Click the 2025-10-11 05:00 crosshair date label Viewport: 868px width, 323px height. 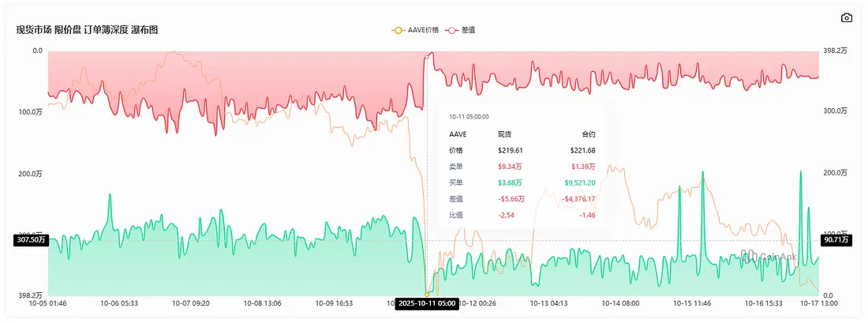(426, 303)
